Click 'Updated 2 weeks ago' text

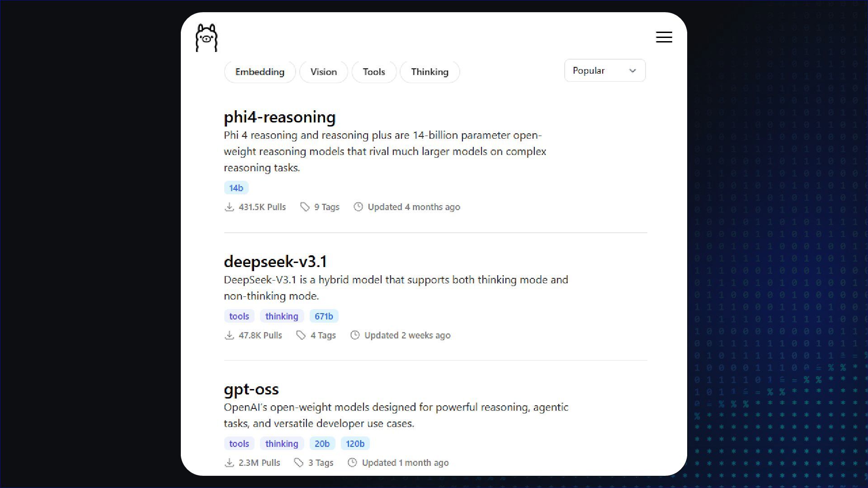pos(407,335)
